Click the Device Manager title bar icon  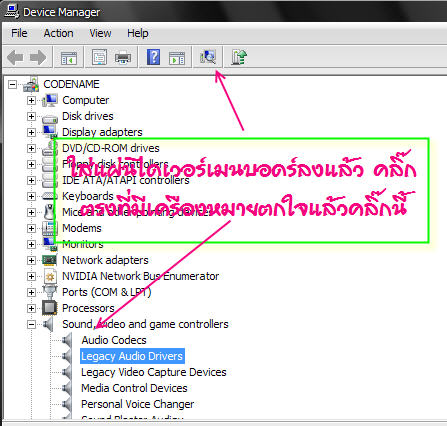[12, 11]
